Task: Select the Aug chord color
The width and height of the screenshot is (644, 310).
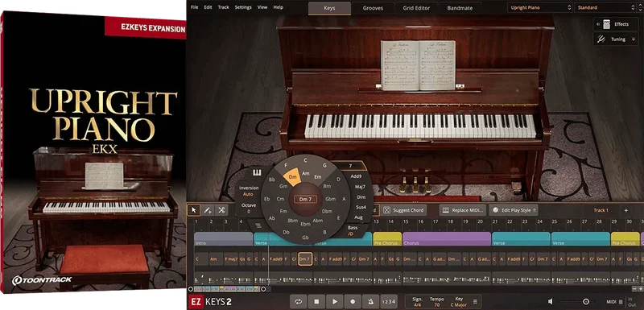Action: click(x=358, y=217)
